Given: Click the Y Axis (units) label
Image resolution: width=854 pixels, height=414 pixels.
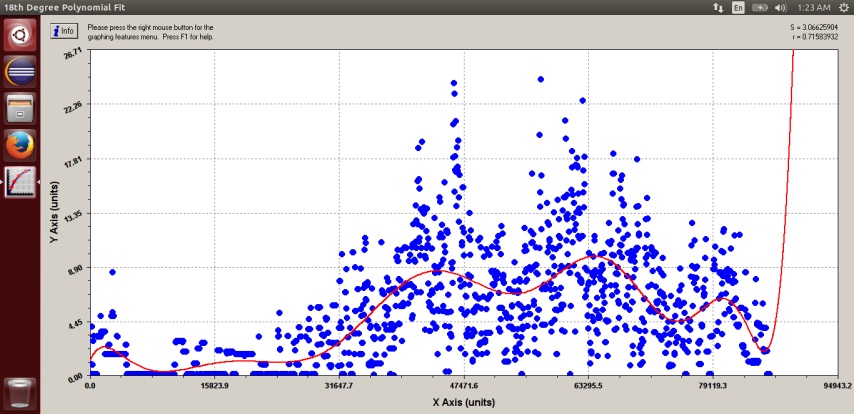Looking at the screenshot, I should (55, 213).
